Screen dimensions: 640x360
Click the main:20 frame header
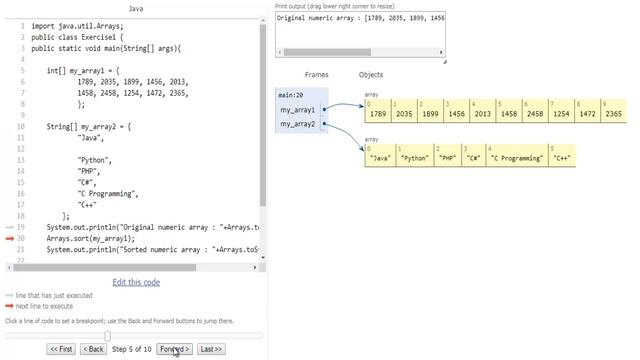point(291,95)
